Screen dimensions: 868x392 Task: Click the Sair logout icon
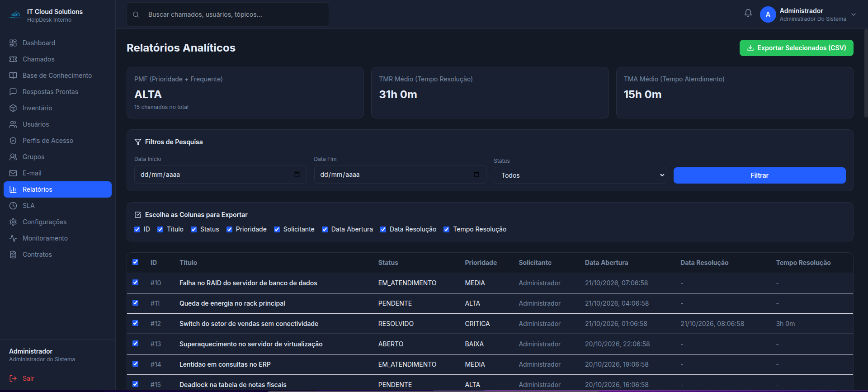click(13, 378)
